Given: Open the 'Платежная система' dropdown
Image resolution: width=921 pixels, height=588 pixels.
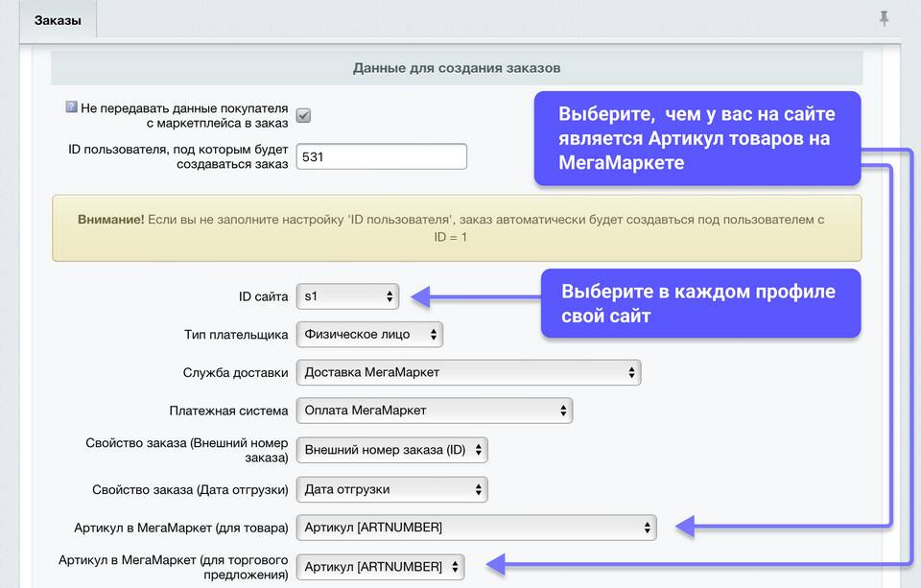Looking at the screenshot, I should 435,411.
